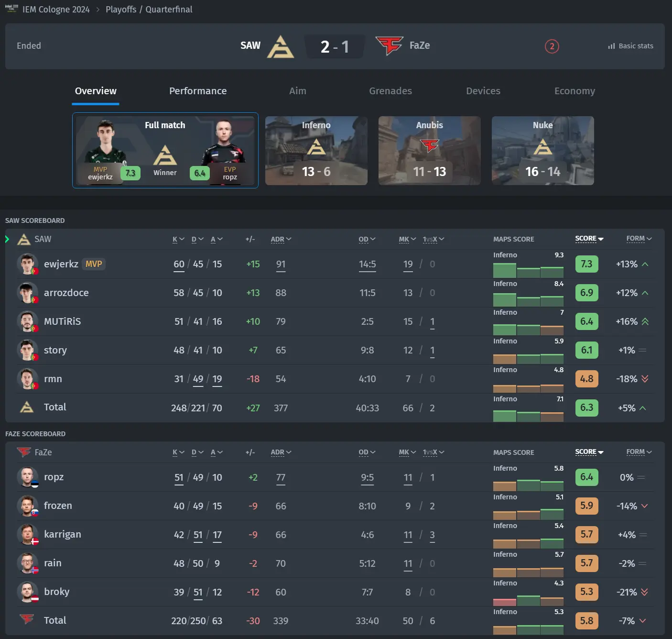Click the tournament icon beside IEM Cologne 2024

[x=11, y=9]
